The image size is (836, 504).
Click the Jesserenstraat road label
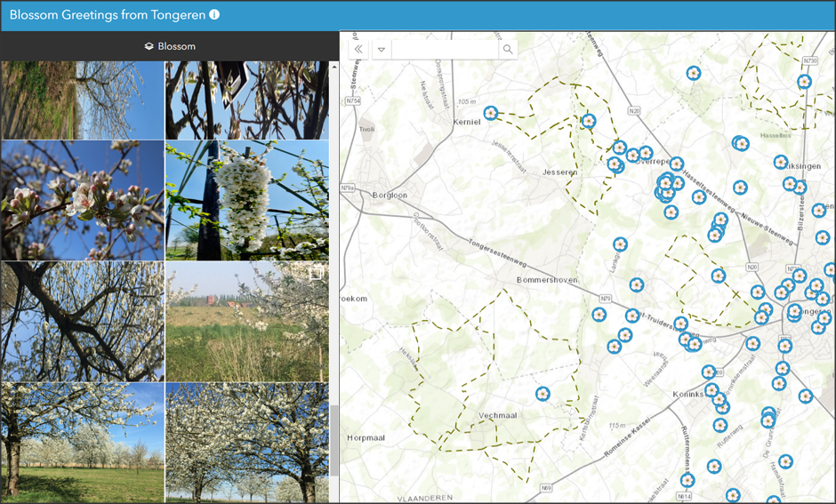pyautogui.click(x=509, y=157)
